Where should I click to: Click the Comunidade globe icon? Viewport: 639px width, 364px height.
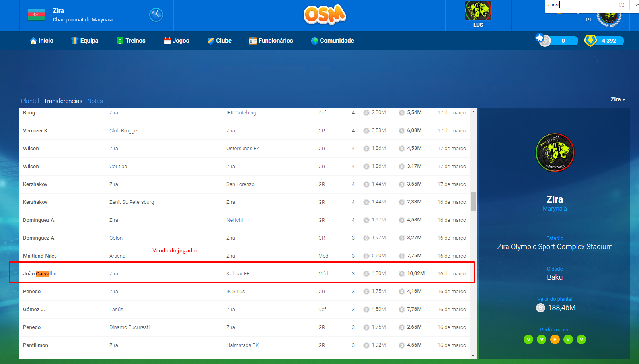point(315,41)
